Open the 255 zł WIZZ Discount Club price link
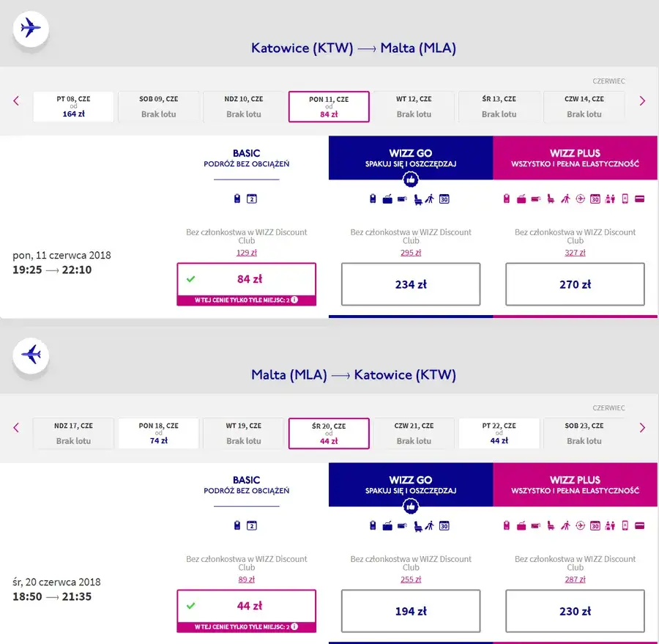This screenshot has height=644, width=659. point(411,580)
